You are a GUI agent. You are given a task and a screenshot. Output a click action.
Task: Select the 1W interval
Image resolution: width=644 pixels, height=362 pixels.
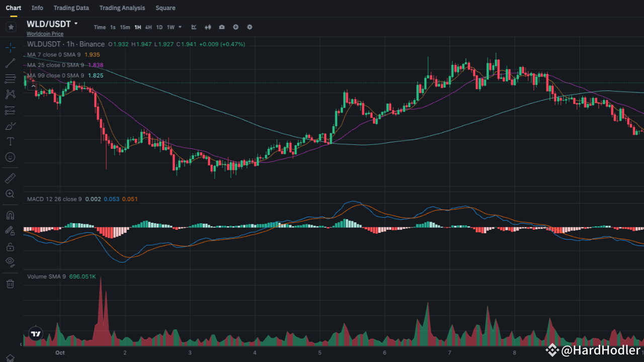click(171, 27)
